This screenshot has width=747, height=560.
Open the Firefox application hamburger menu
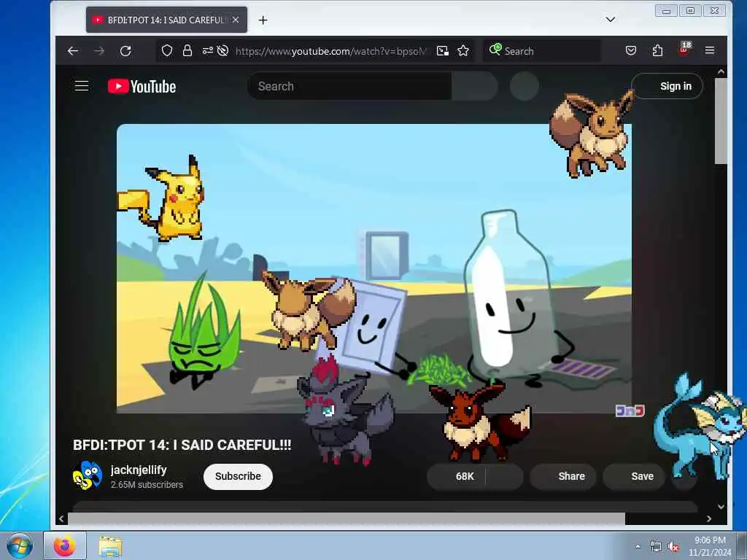[710, 50]
